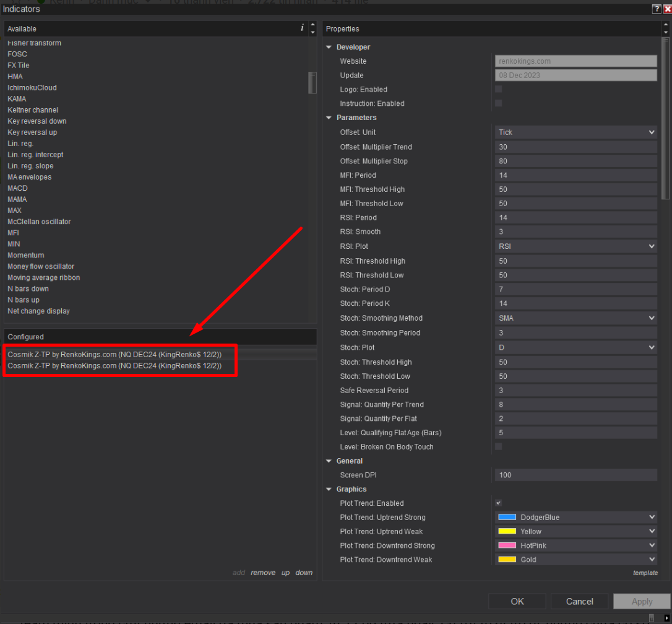Click the Available list scrollbar thumb
Screen dimensions: 672x624
312,82
